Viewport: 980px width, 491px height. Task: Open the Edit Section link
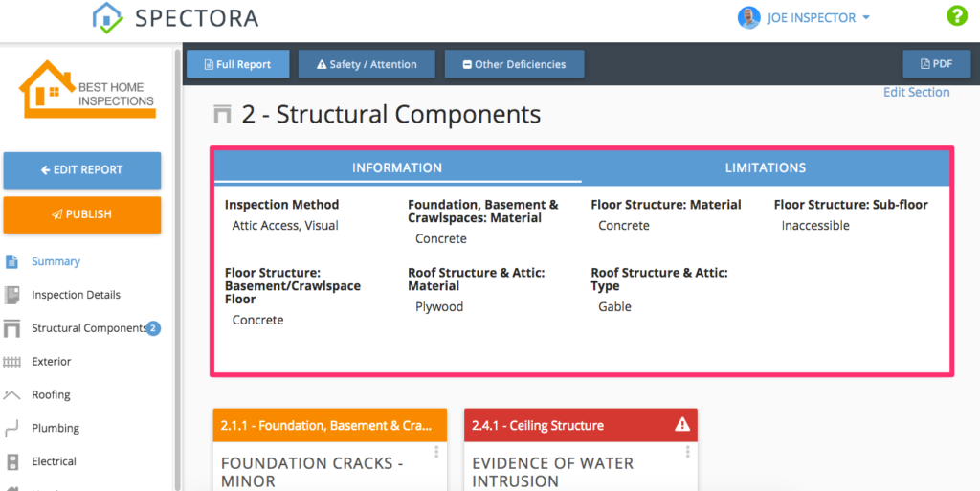[x=916, y=93]
